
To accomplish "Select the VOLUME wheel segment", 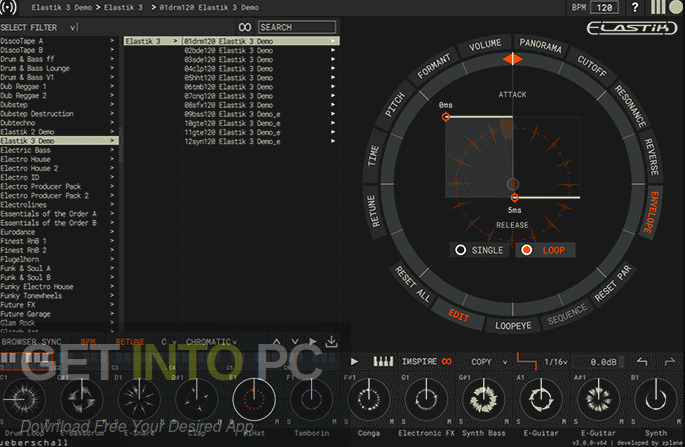I will (x=485, y=45).
